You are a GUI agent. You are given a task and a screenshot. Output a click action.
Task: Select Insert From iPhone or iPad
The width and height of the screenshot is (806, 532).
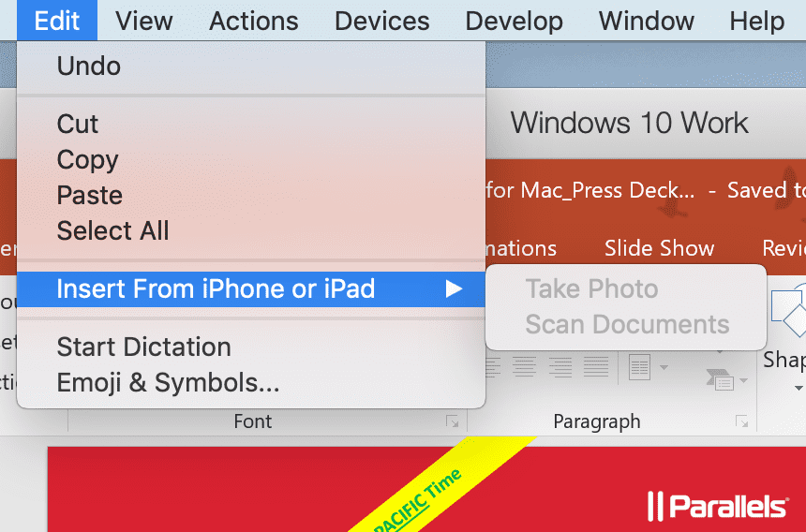pyautogui.click(x=251, y=289)
